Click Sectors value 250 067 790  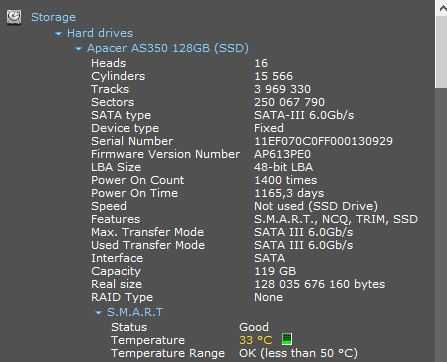click(289, 102)
